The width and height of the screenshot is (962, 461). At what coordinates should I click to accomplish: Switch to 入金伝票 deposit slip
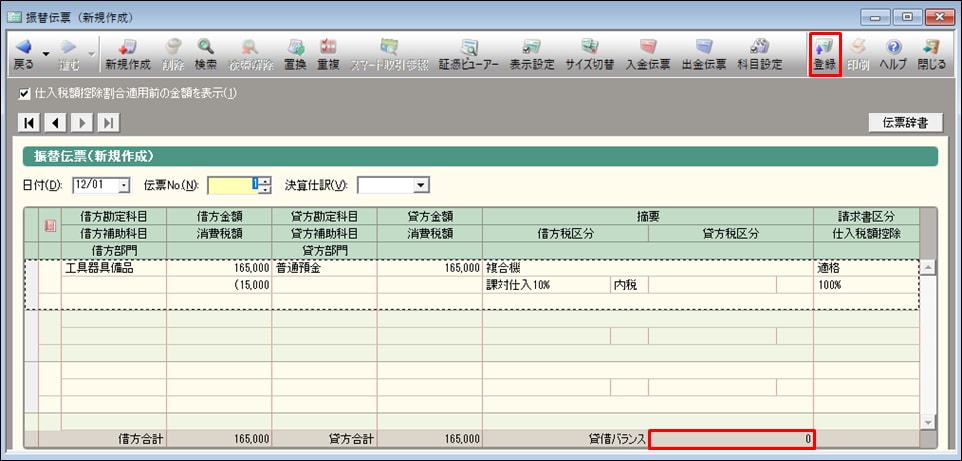(x=648, y=54)
